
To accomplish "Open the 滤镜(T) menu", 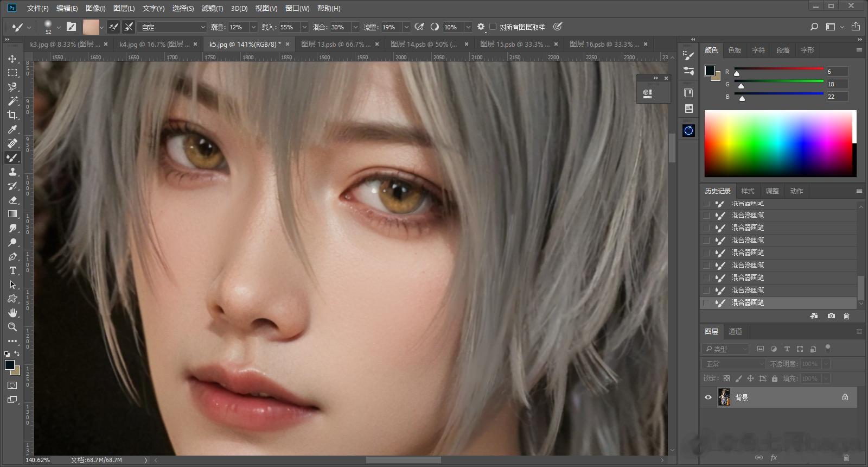I will 212,8.
